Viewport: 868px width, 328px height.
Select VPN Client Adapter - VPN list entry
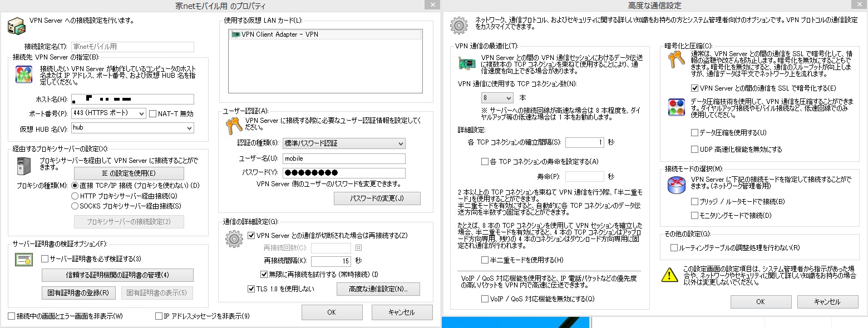[325, 34]
